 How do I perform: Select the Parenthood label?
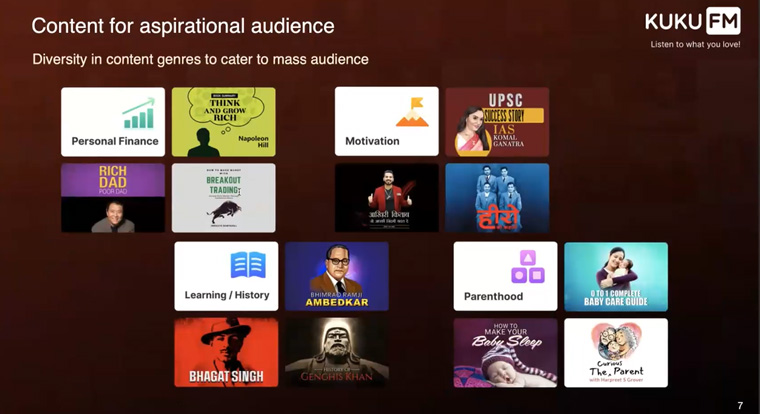point(493,296)
